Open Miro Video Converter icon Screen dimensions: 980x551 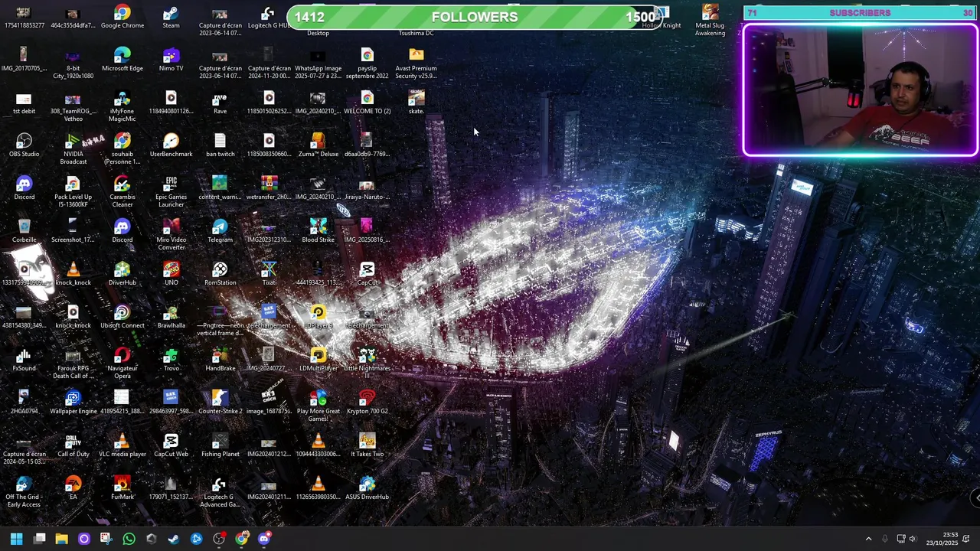(x=171, y=236)
